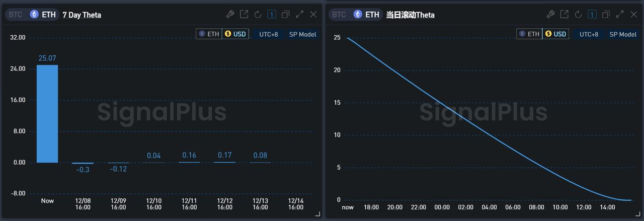Screen dimensions: 644x221
Task: Open wrench settings in 7 Day Theta panel
Action: (230, 15)
